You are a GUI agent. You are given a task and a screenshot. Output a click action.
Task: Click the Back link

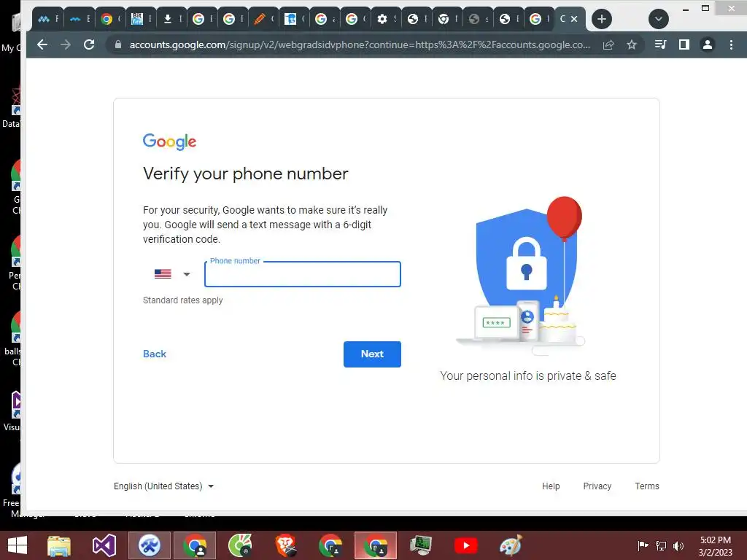point(155,354)
